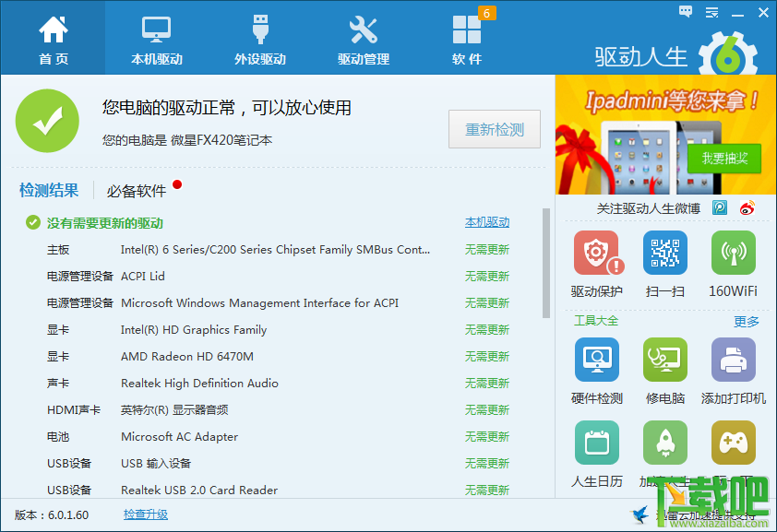The width and height of the screenshot is (777, 532).
Task: Go to 驱动管理 tab
Action: (x=364, y=38)
